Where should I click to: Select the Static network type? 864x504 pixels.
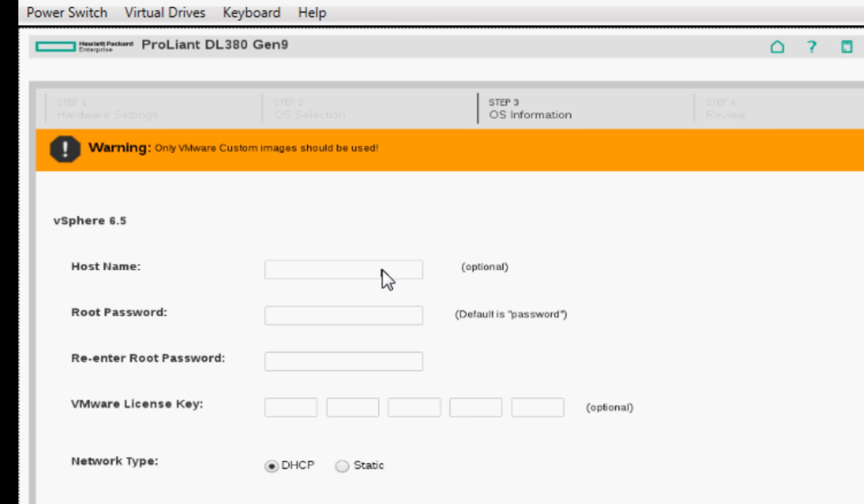(342, 465)
